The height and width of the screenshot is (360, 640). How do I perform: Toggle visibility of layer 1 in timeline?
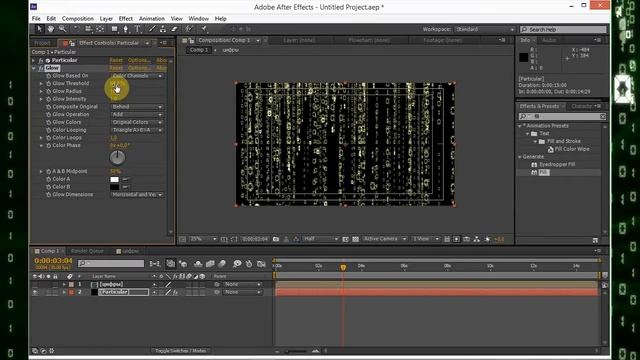pyautogui.click(x=35, y=284)
